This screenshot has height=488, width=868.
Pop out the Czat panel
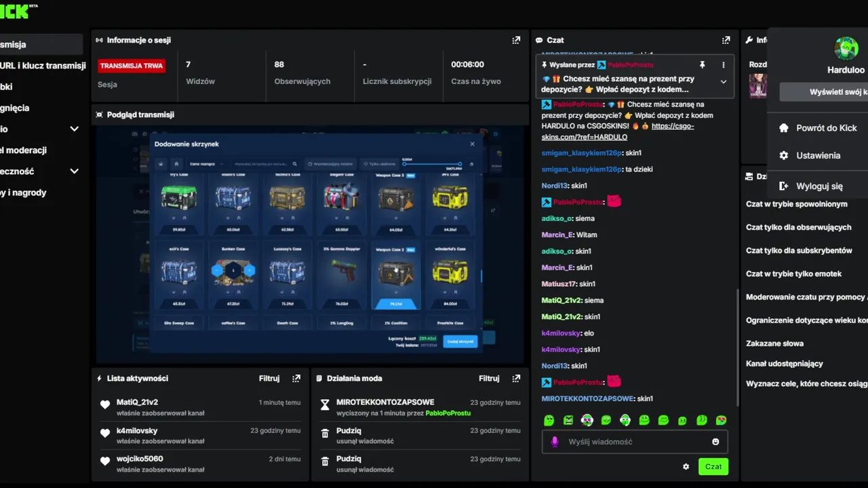point(726,40)
